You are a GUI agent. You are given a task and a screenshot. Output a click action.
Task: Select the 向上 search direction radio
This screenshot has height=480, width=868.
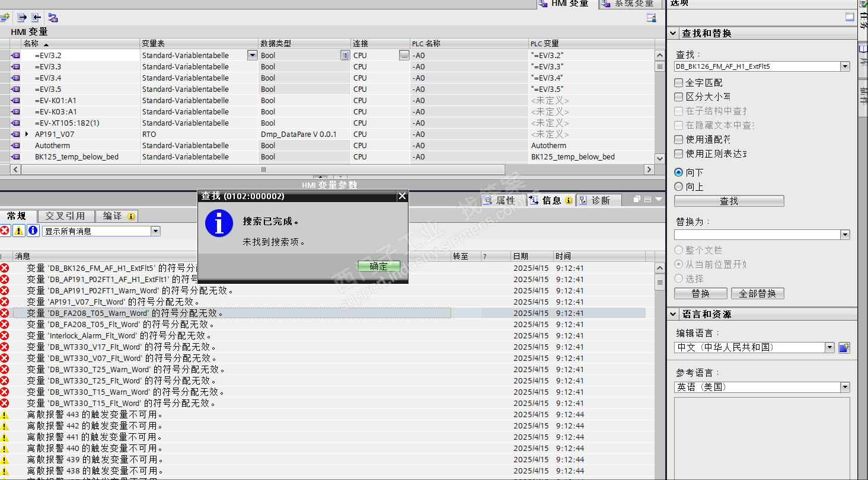(679, 187)
